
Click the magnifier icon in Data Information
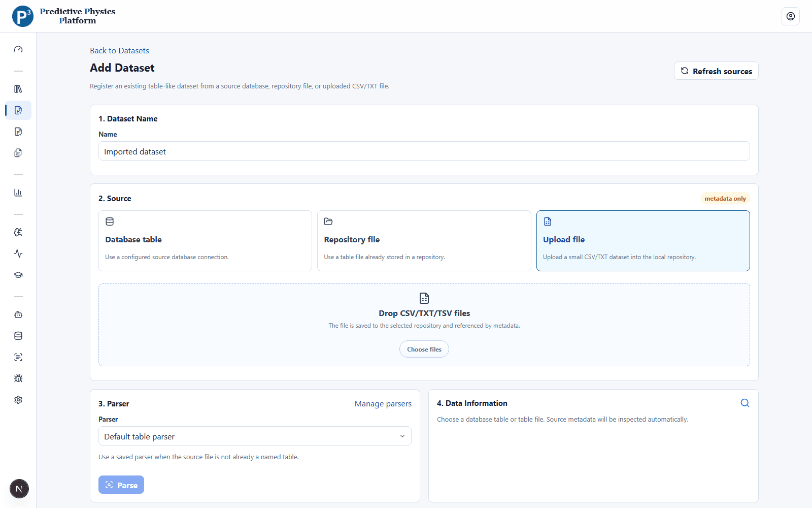tap(745, 403)
